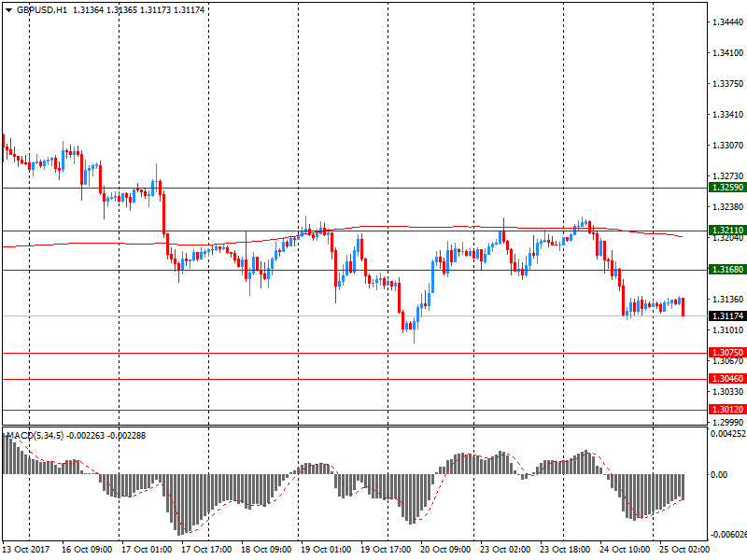Select the 16 Oct 09:00 time axis label
The height and width of the screenshot is (560, 747).
click(x=87, y=550)
